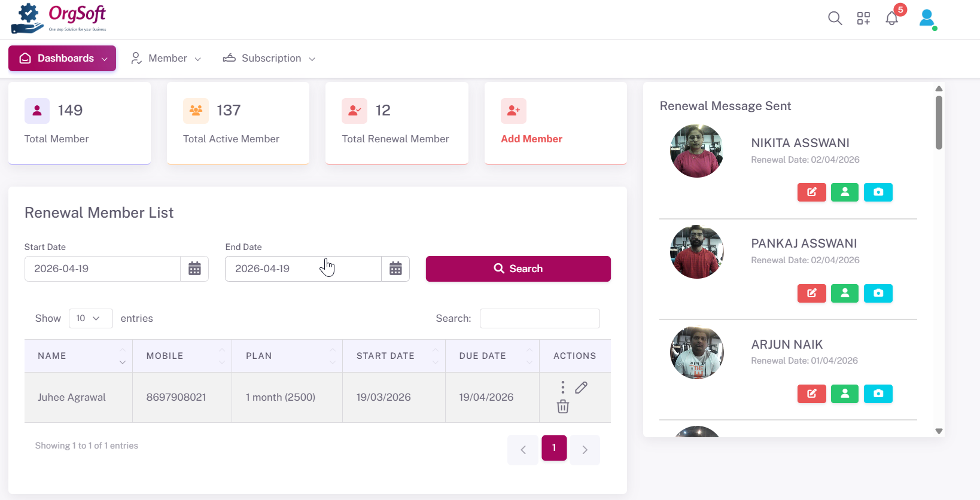The image size is (980, 500).
Task: Click the End Date input field
Action: [x=303, y=269]
